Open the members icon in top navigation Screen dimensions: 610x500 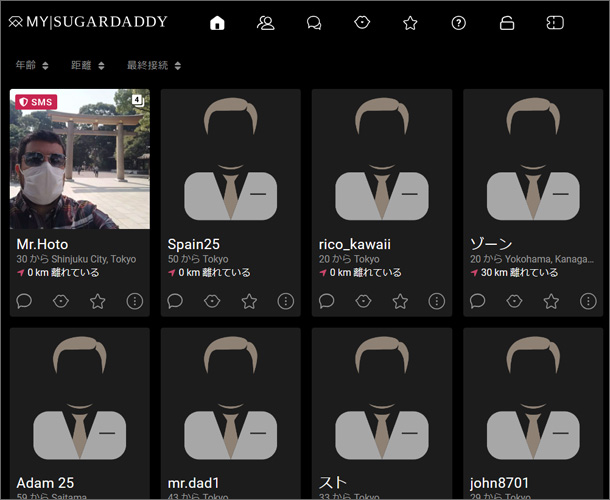coord(265,23)
